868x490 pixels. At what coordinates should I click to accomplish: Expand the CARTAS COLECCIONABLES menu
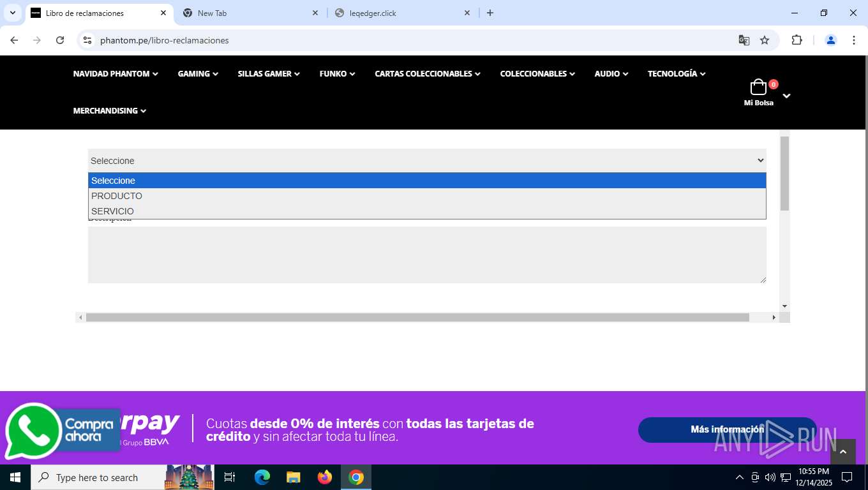tap(428, 74)
